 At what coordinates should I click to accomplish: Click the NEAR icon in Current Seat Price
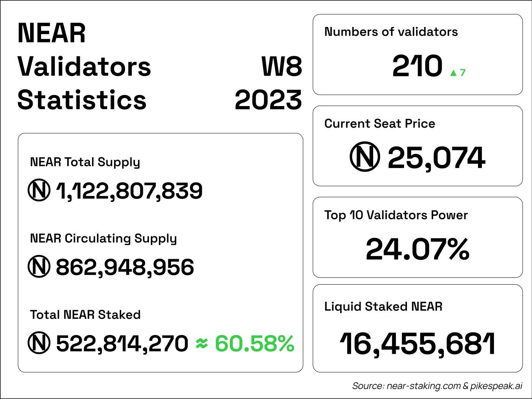(364, 157)
